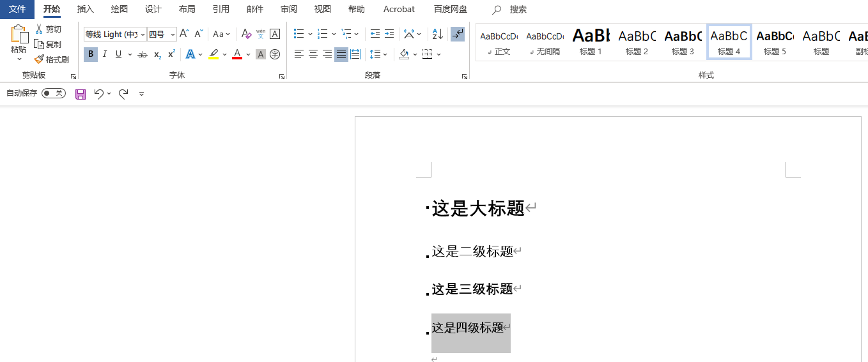Apply multilevel list formatting
This screenshot has height=362, width=868.
coord(346,34)
